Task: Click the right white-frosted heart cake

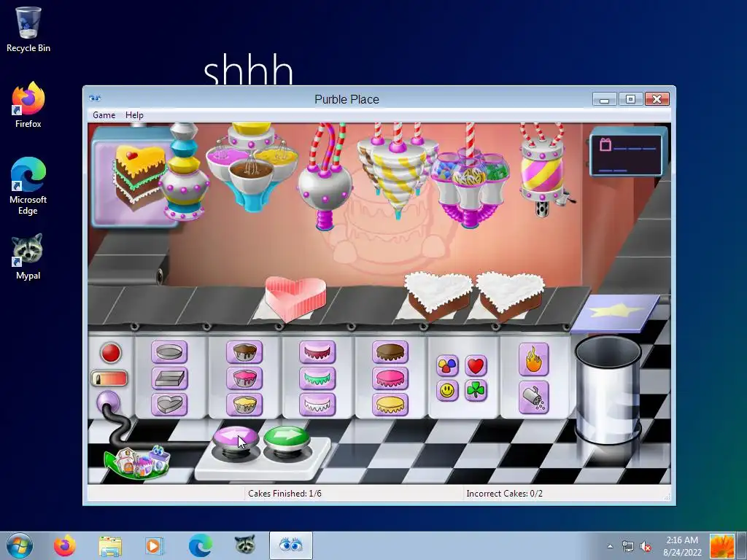Action: pos(510,295)
